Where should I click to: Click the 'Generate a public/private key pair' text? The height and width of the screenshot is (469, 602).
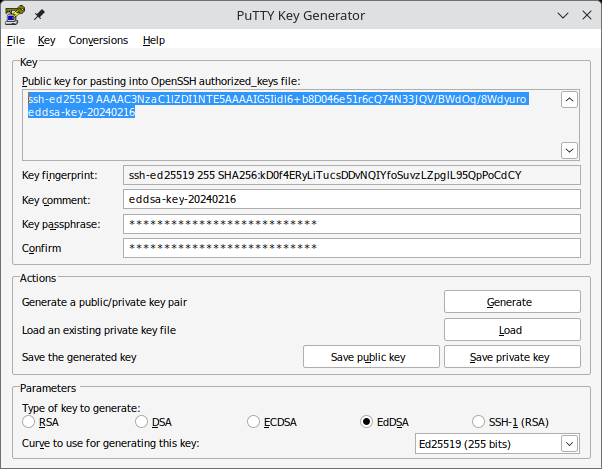coord(104,302)
